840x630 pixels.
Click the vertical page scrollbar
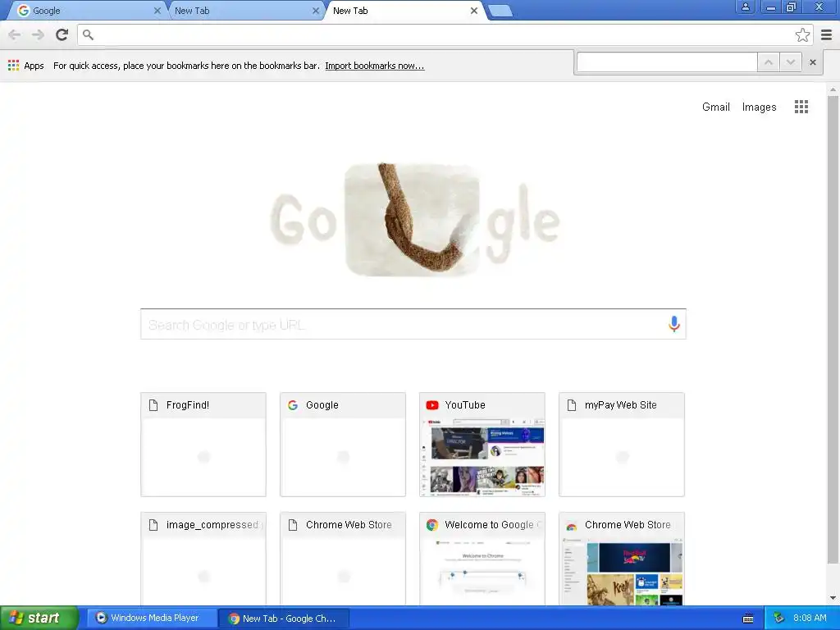click(833, 329)
